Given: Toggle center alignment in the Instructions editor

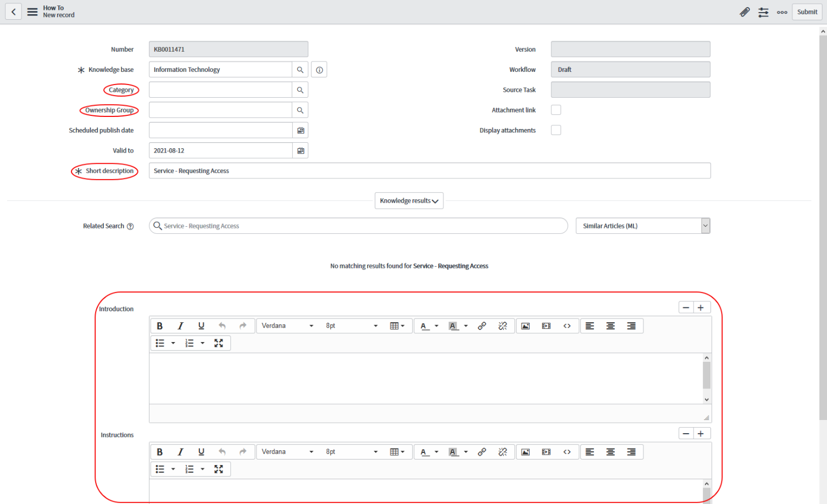Looking at the screenshot, I should (x=610, y=451).
